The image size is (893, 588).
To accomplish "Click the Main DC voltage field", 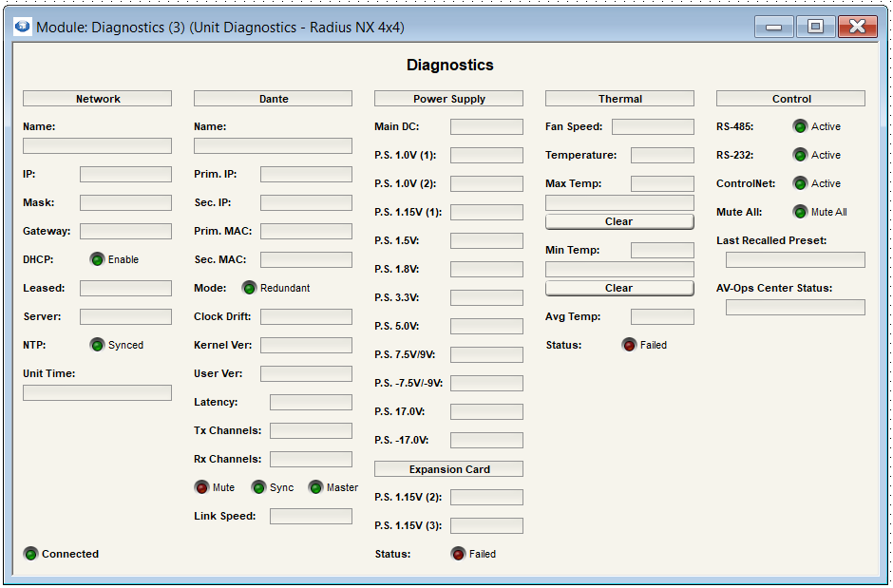I will tap(487, 127).
